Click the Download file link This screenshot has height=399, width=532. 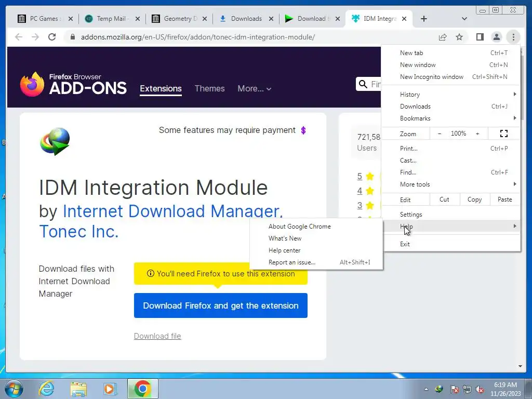coord(157,336)
